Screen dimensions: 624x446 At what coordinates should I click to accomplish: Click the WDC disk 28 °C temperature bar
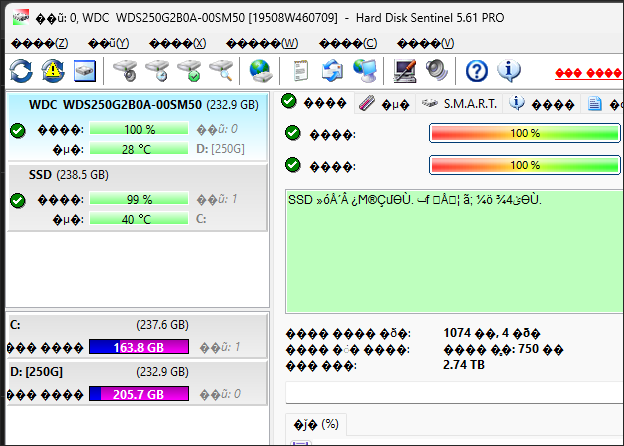point(139,149)
